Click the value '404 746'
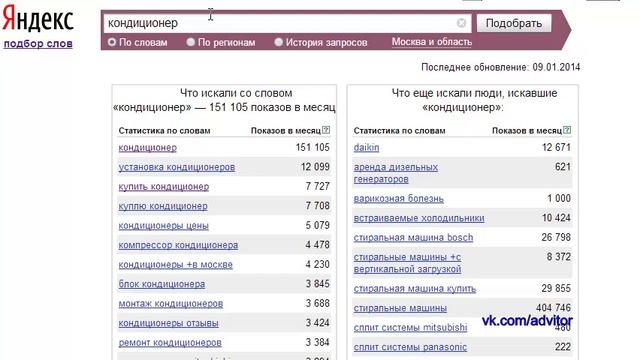Screen dimensions: 640x360 553,308
